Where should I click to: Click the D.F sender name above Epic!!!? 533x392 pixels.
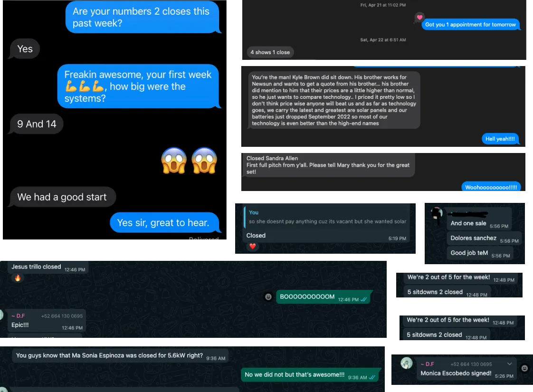(19, 316)
